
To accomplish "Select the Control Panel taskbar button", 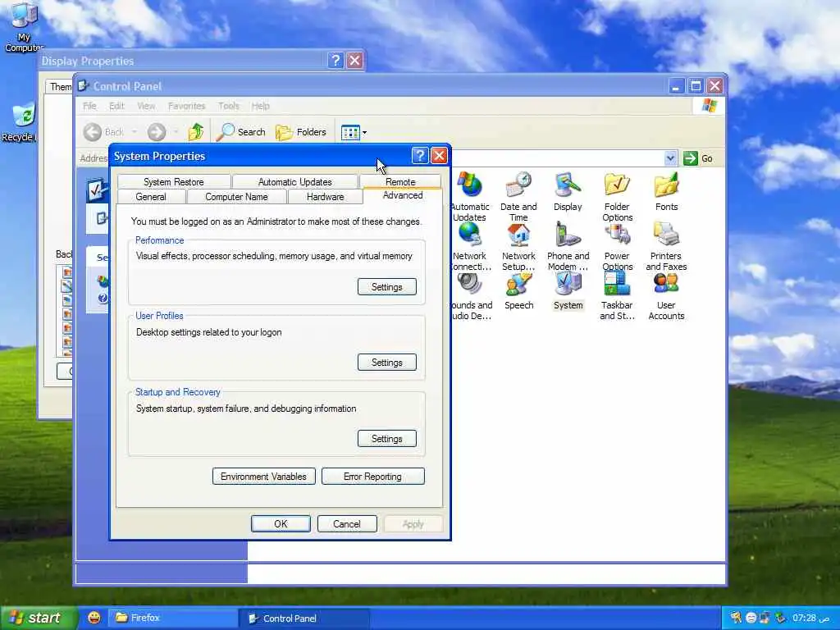I will click(x=304, y=618).
